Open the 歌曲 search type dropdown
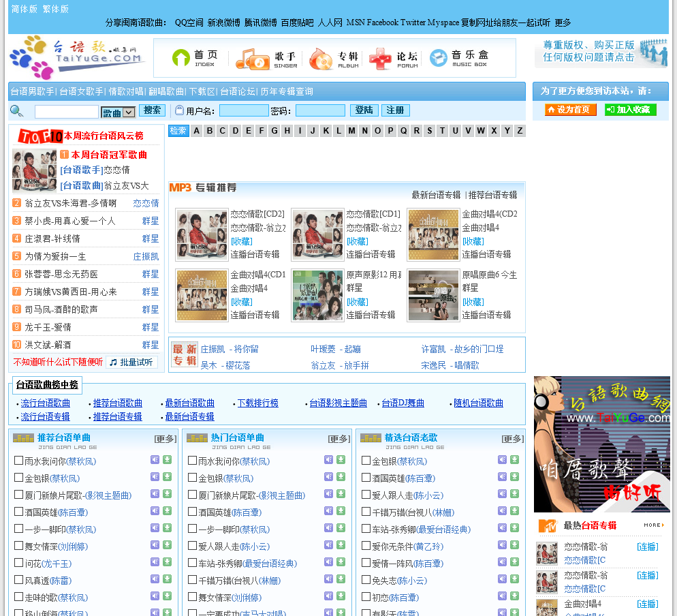677x616 pixels. (119, 112)
